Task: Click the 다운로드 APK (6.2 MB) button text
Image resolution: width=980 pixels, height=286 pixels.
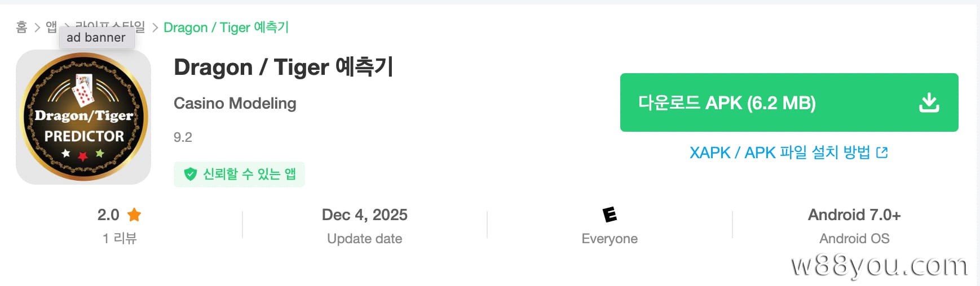Action: coord(727,103)
